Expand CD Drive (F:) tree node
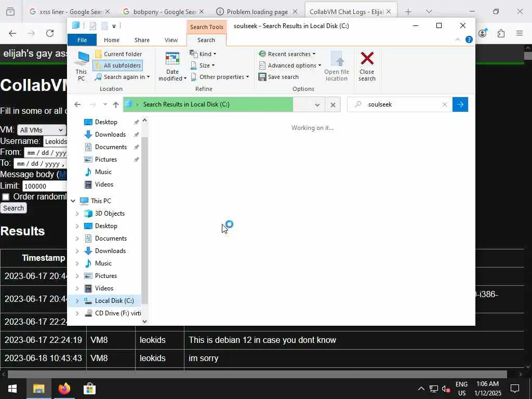Viewport: 532px width, 399px height. pos(77,313)
